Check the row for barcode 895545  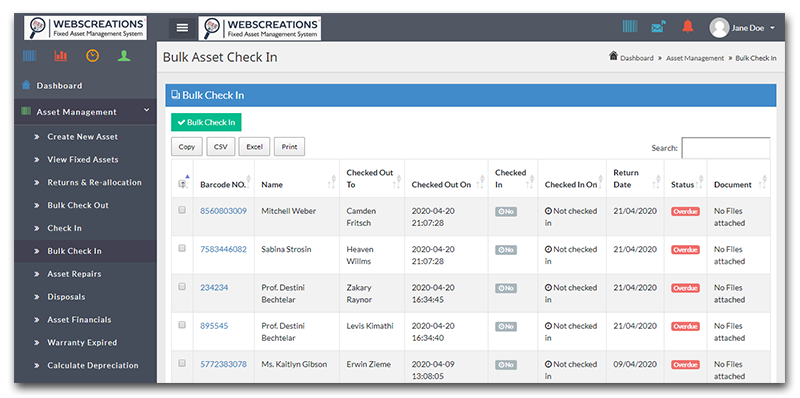[182, 325]
